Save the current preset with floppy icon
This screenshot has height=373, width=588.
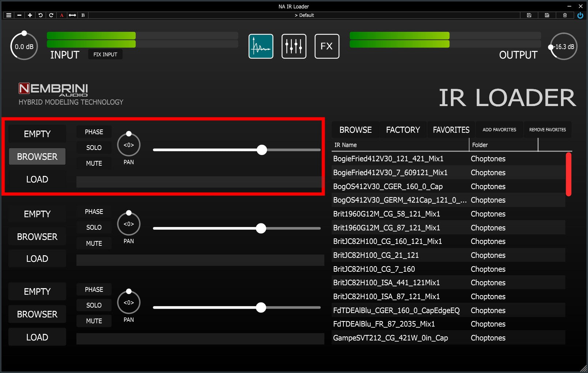coord(529,15)
